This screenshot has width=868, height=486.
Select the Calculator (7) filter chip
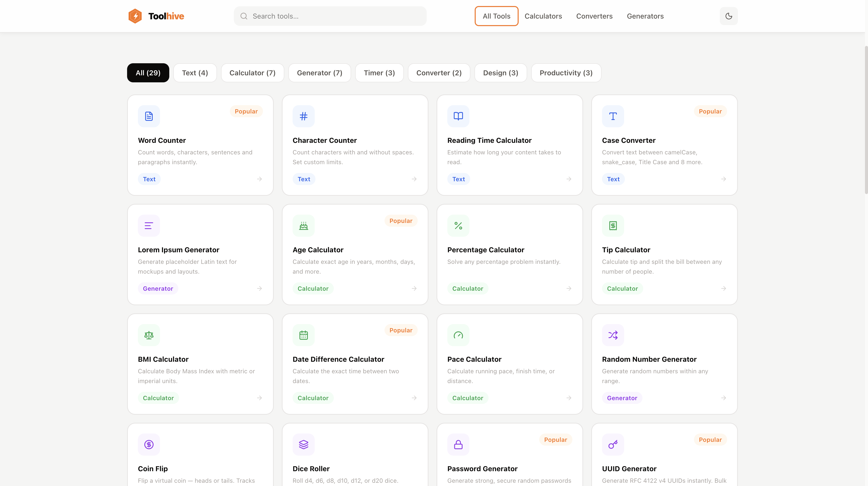pyautogui.click(x=252, y=73)
